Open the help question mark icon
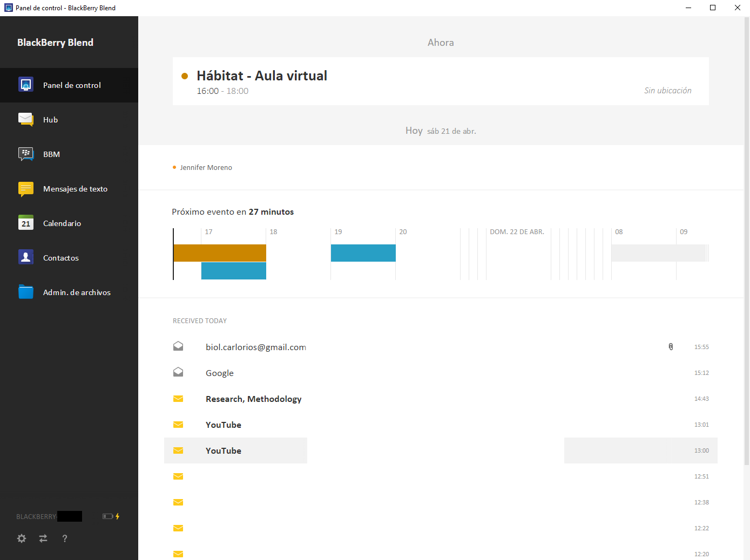 coord(65,538)
